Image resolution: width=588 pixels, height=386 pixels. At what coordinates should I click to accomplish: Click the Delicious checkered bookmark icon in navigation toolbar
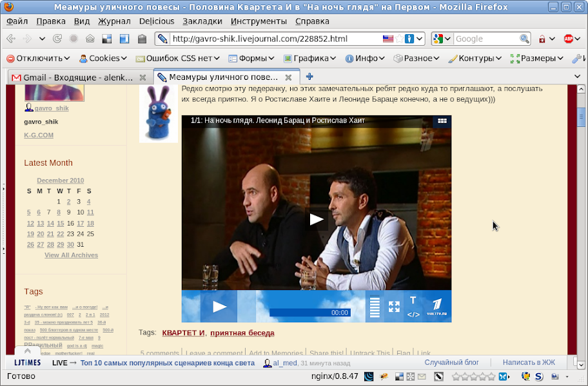pos(107,39)
